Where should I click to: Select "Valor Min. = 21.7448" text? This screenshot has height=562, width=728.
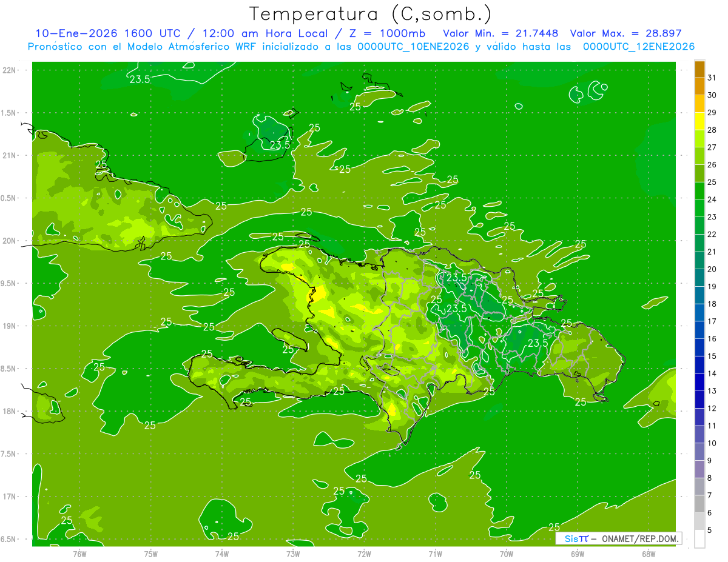pyautogui.click(x=501, y=33)
